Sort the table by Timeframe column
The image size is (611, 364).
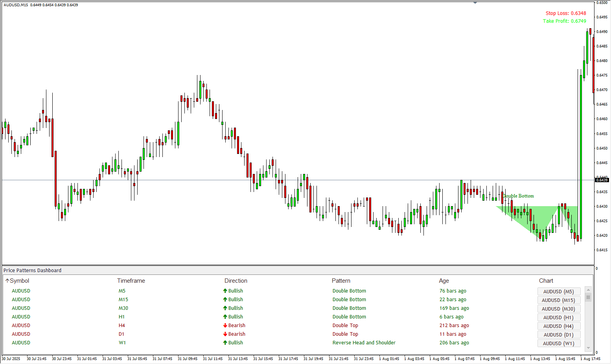point(131,281)
